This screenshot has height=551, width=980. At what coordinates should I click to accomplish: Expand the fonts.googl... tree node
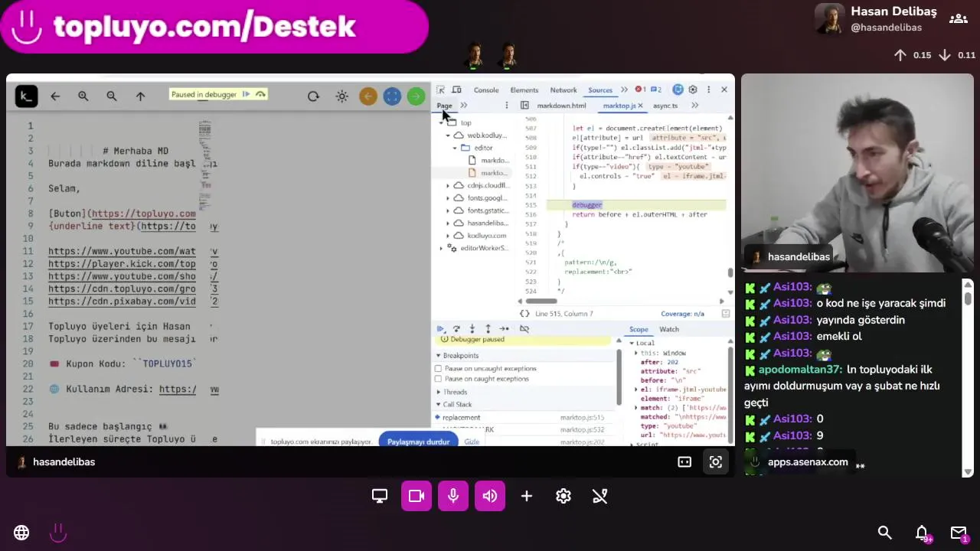coord(448,198)
